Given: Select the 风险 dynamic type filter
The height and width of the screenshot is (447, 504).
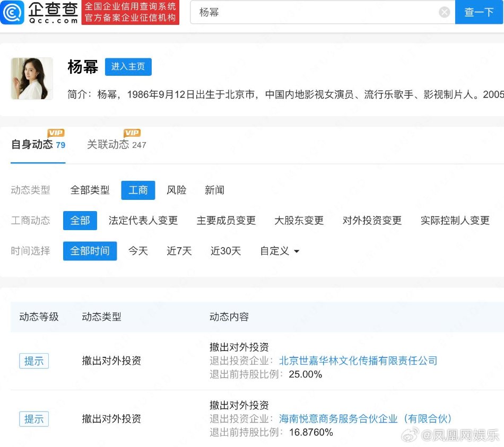Looking at the screenshot, I should pos(177,190).
